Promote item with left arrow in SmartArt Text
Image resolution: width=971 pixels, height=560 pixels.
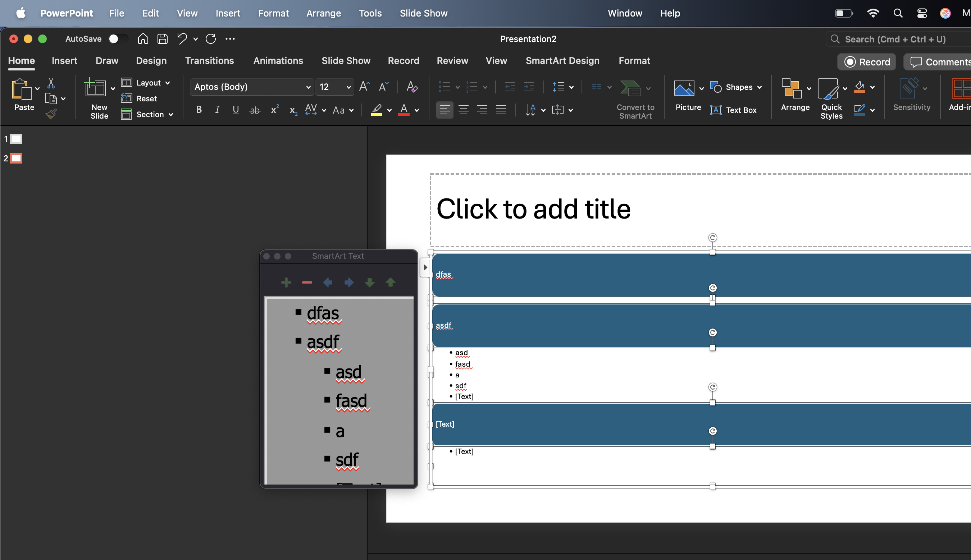point(328,283)
